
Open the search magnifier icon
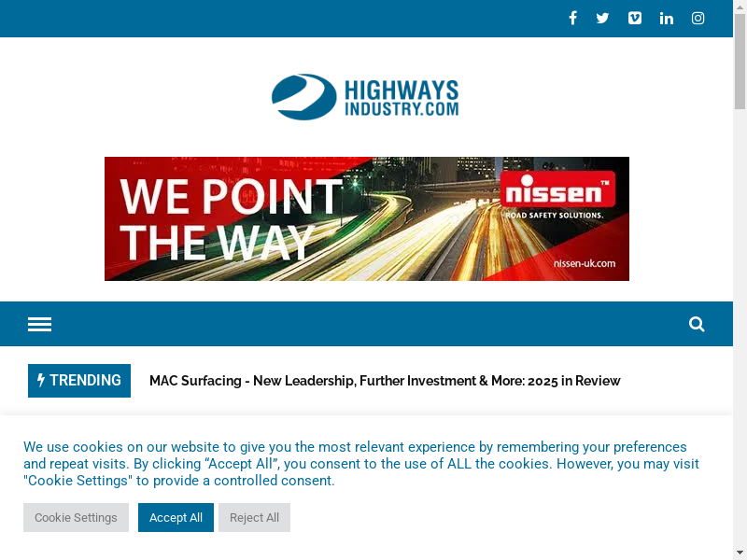coord(697,324)
